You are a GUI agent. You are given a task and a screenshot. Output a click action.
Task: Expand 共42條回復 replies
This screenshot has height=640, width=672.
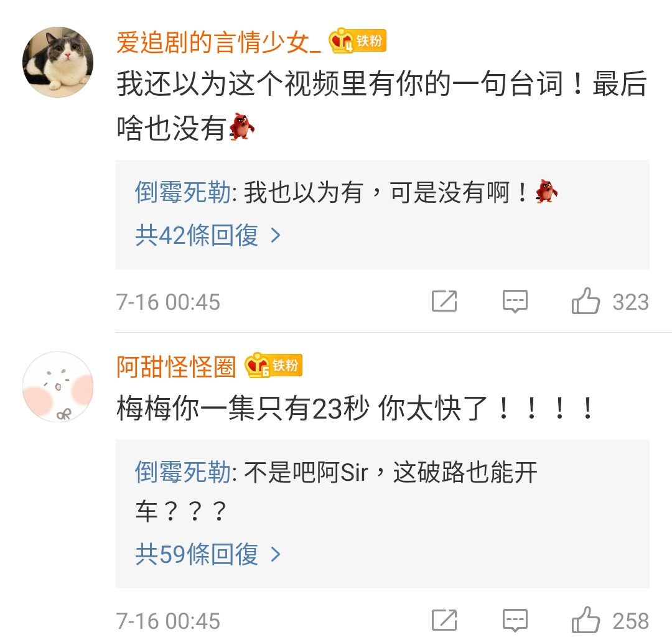(x=208, y=235)
